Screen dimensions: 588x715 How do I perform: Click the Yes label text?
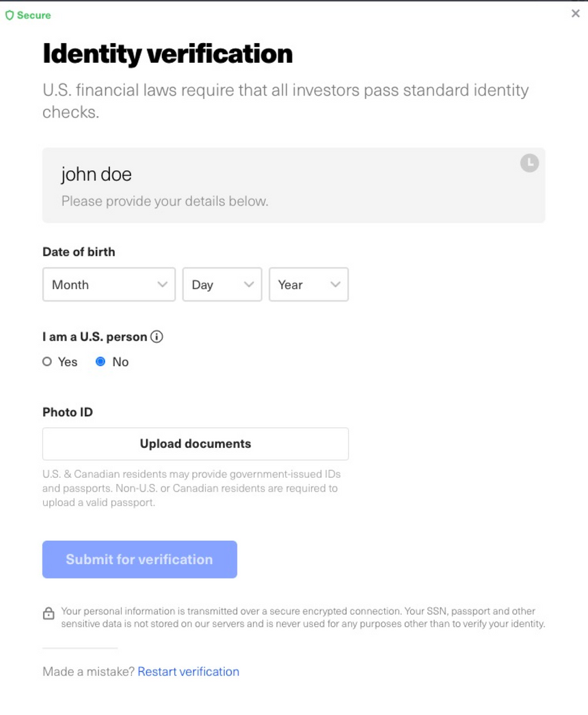[x=68, y=362]
